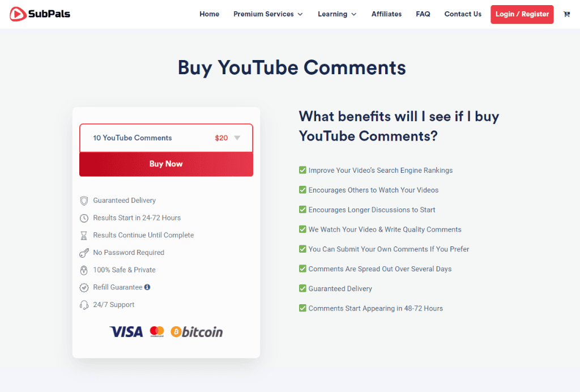Click checkmark beside Guaranteed Delivery in benefits list
The height and width of the screenshot is (392, 580).
click(x=302, y=288)
